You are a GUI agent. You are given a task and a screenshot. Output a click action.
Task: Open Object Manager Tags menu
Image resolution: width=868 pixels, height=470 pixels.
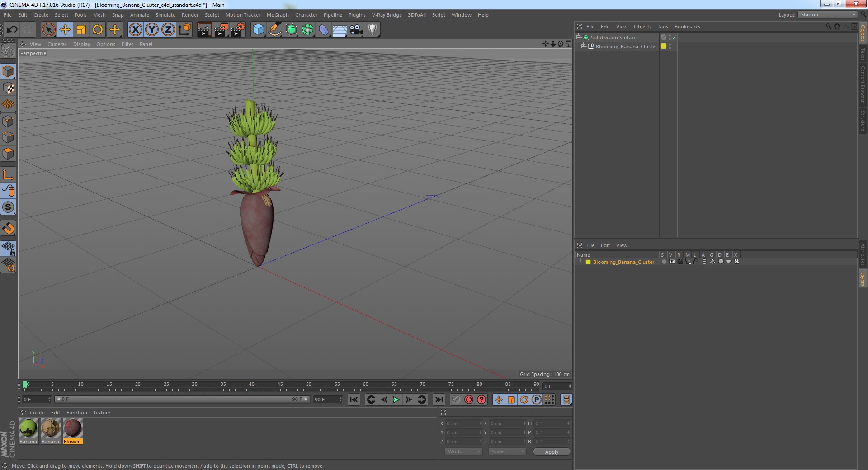[663, 27]
